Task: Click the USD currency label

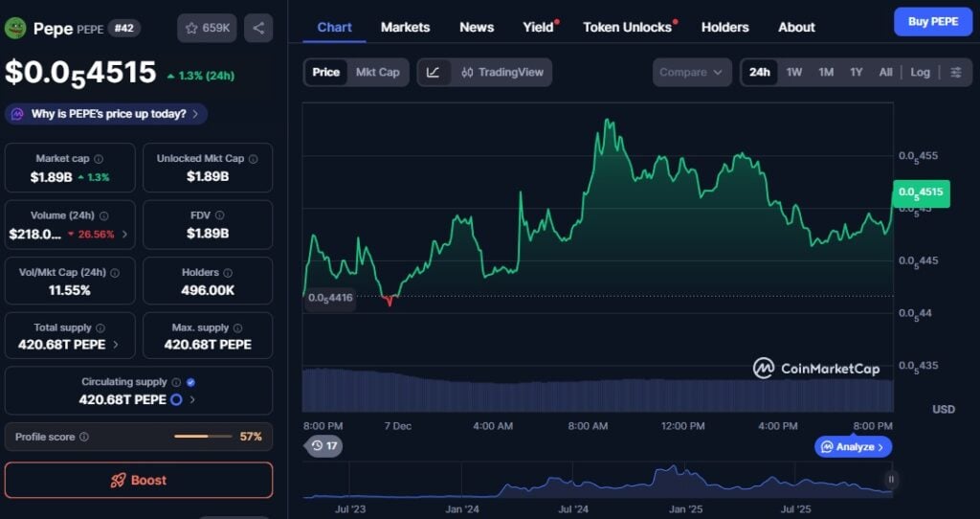Action: [x=943, y=410]
